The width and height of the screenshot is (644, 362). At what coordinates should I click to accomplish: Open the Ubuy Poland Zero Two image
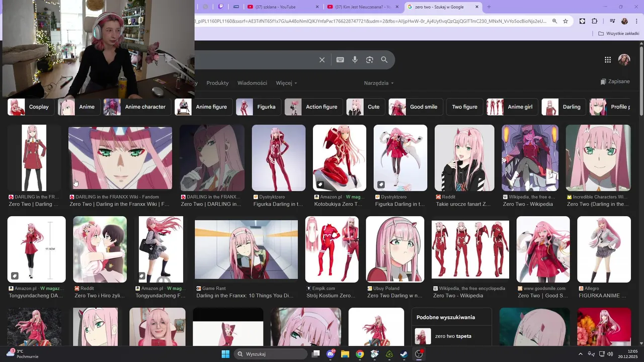coord(395,249)
